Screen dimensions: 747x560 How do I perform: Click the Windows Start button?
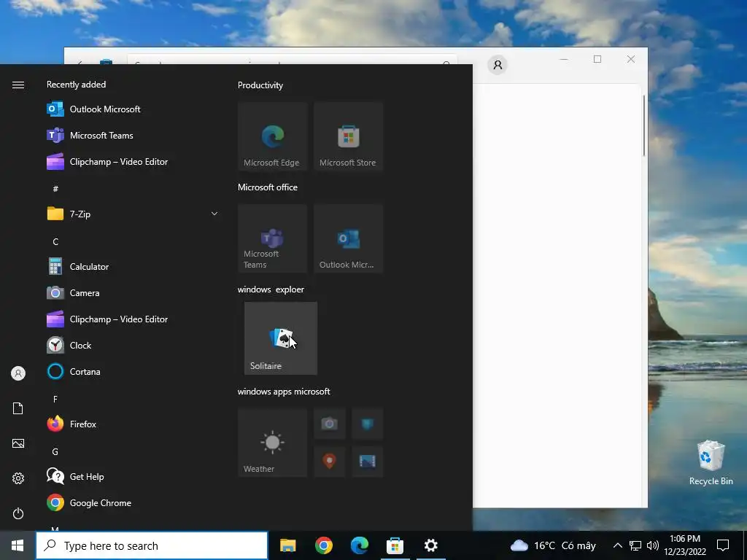[x=18, y=545]
